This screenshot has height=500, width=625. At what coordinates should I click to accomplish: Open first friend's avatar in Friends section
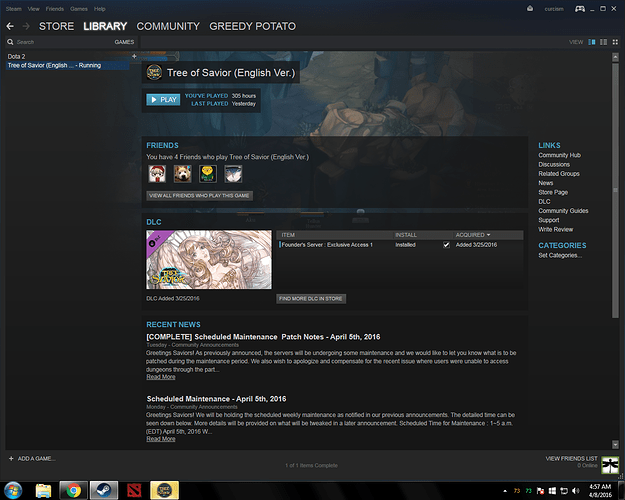(x=157, y=174)
